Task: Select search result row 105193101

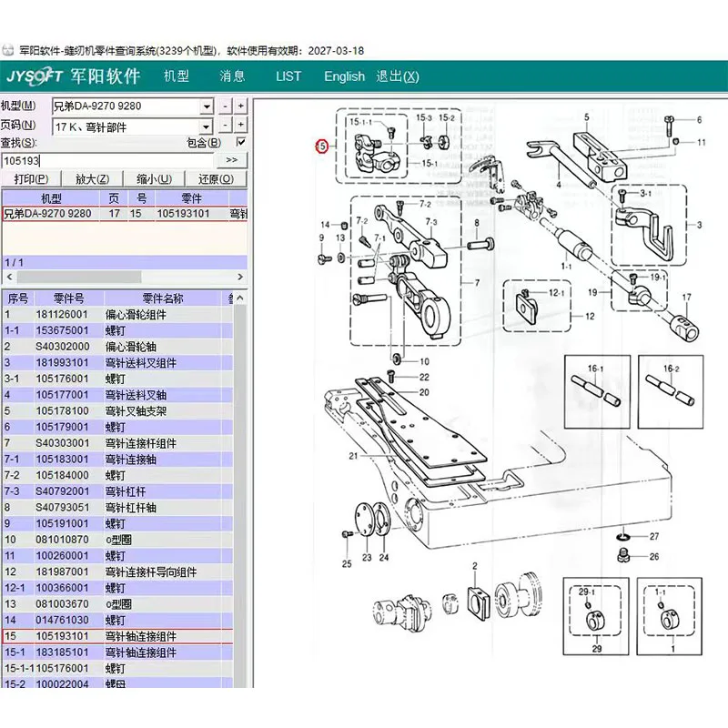Action: tap(125, 214)
